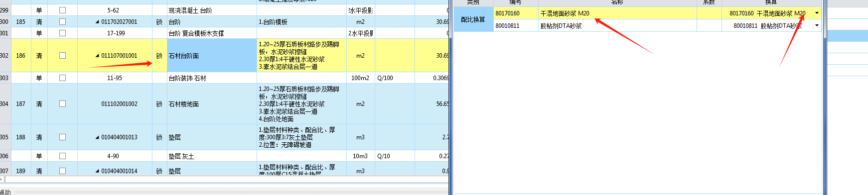Open the 干混地面砂浆 M20 conversion dropdown
868x195 pixels.
[817, 13]
